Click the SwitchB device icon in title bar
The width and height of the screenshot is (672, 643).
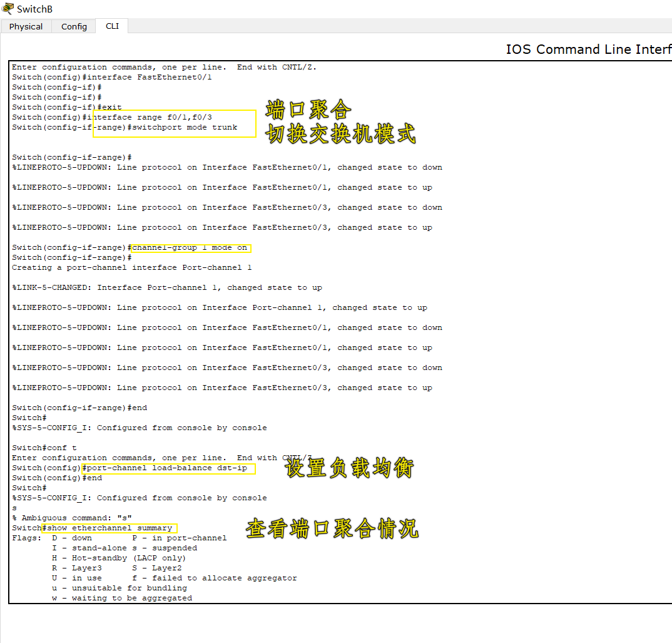tap(9, 8)
